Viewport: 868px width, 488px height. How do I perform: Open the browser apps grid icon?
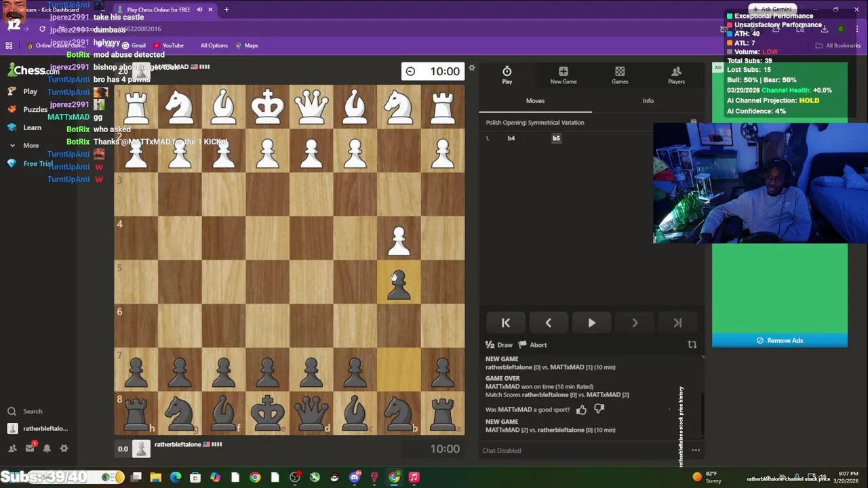tap(9, 45)
